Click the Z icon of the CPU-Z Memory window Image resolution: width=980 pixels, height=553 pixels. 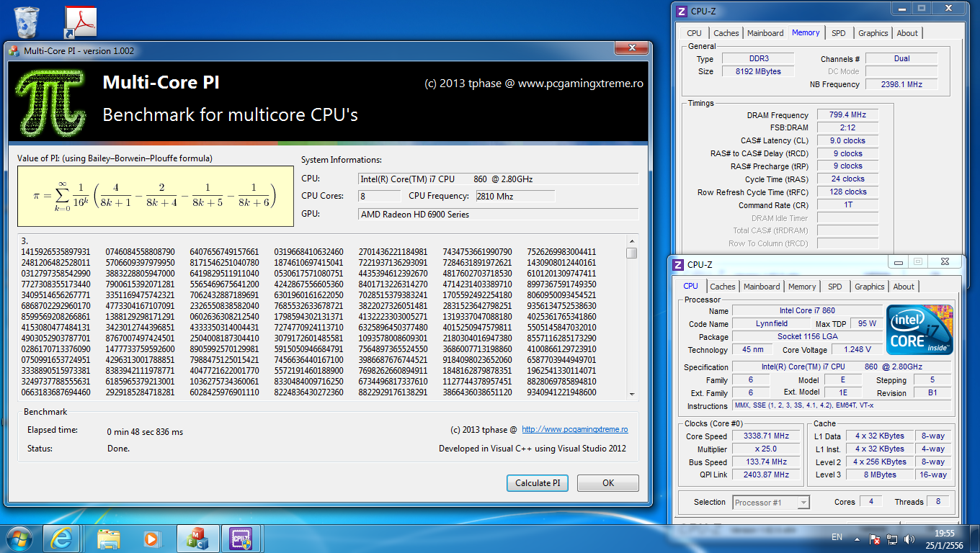[x=680, y=11]
